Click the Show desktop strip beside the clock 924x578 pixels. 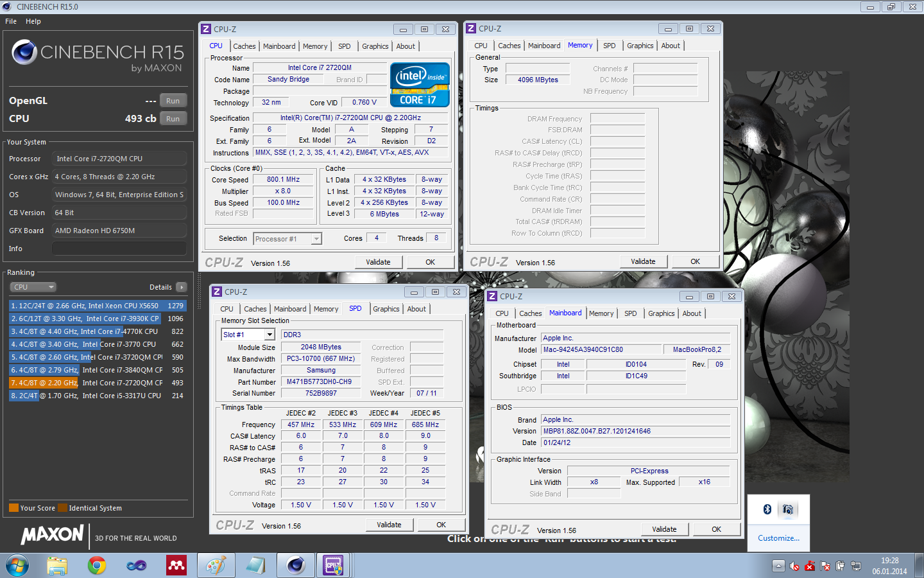click(919, 566)
